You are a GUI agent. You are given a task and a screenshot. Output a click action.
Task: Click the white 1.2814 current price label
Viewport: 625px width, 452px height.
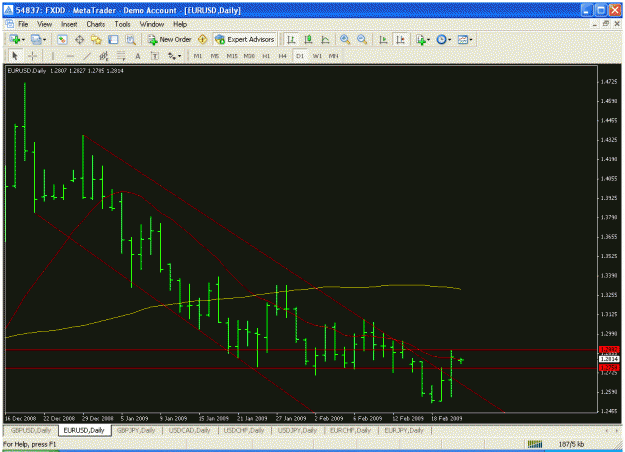click(609, 359)
